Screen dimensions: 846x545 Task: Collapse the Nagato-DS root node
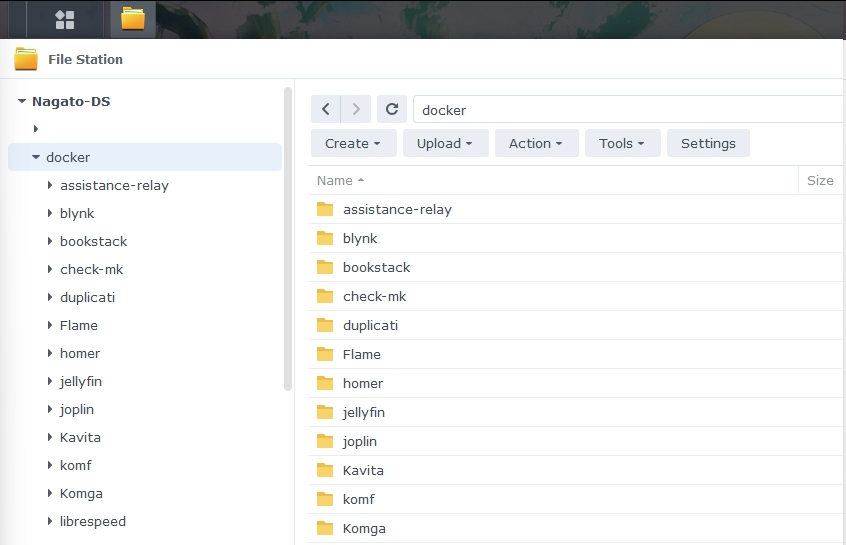[22, 101]
